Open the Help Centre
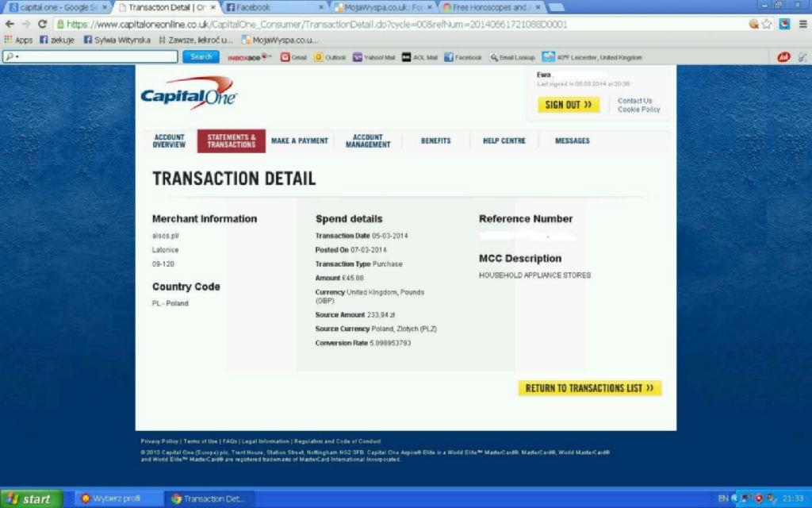This screenshot has width=812, height=508. 504,141
